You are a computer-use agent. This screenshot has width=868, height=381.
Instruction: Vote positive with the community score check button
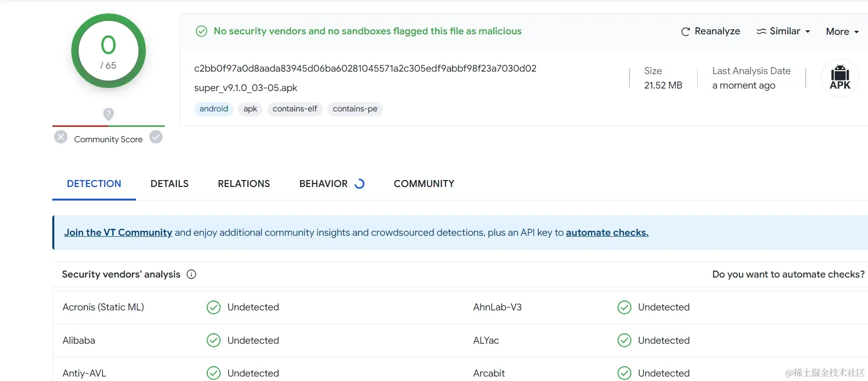coord(156,137)
